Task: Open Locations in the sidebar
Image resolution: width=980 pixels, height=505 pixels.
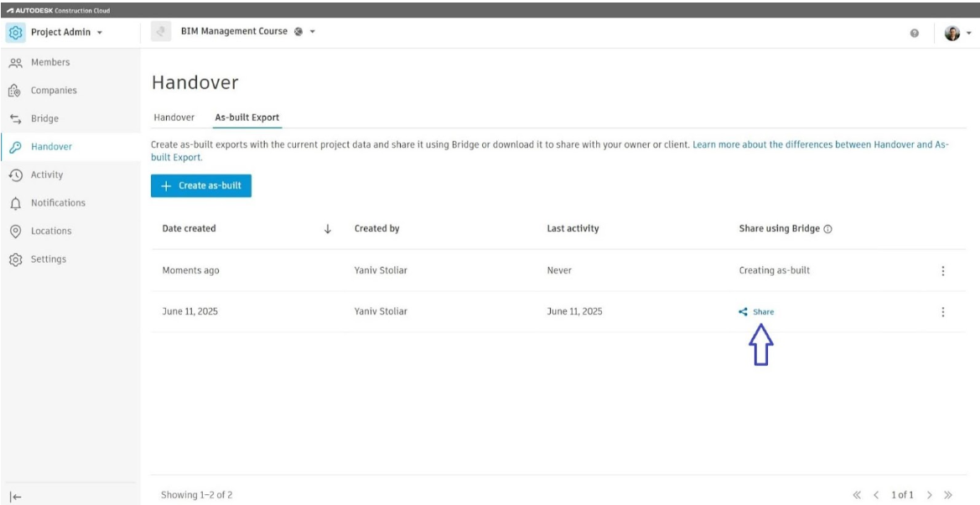Action: pos(51,231)
